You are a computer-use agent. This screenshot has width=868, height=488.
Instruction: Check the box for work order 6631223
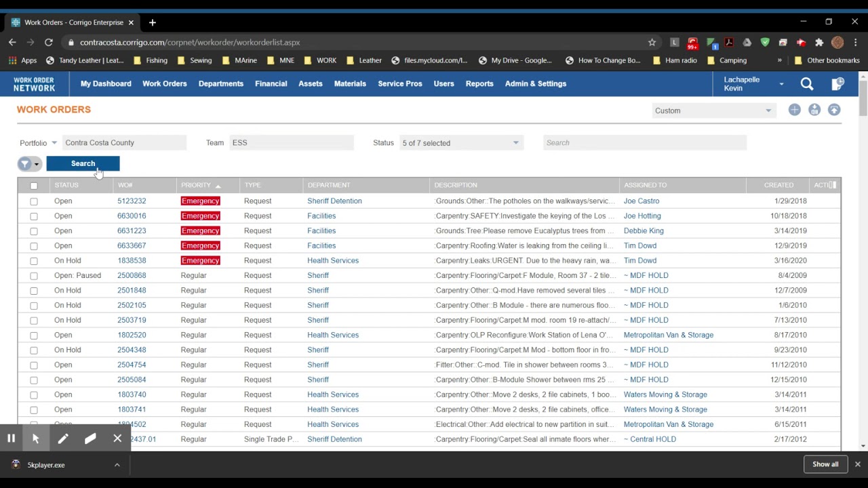[34, 231]
